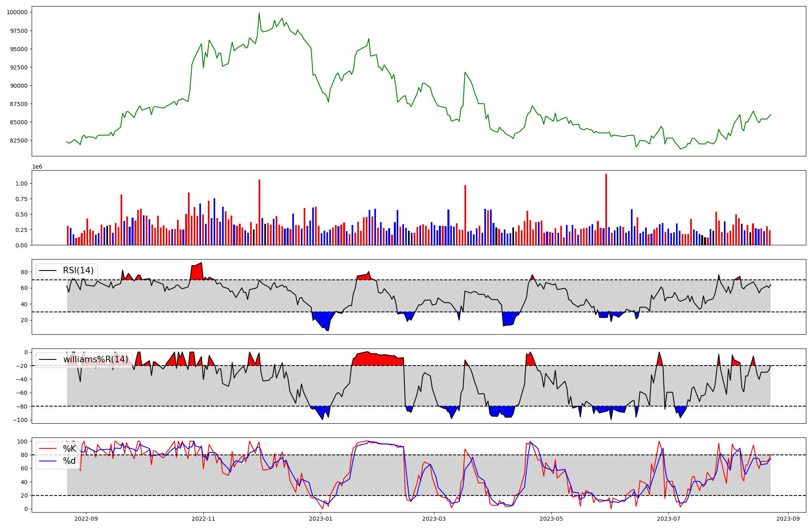Click the highest peak of green price line
This screenshot has height=528, width=812.
click(259, 13)
